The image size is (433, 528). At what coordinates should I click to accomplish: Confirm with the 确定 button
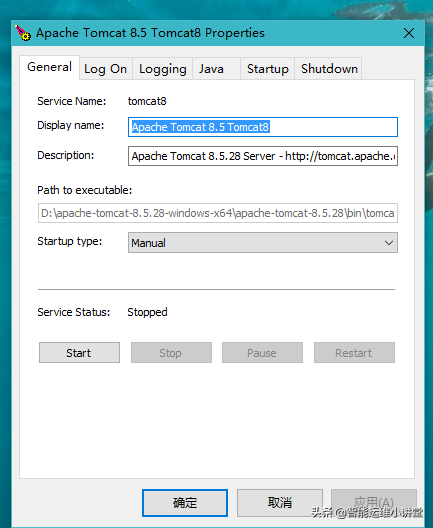(x=185, y=503)
